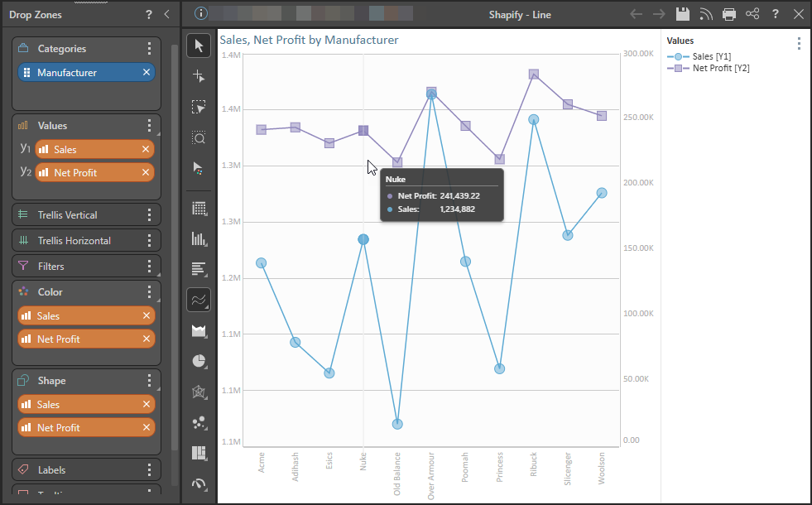The image size is (812, 505).
Task: Remove Sales from Values zone
Action: pyautogui.click(x=146, y=149)
